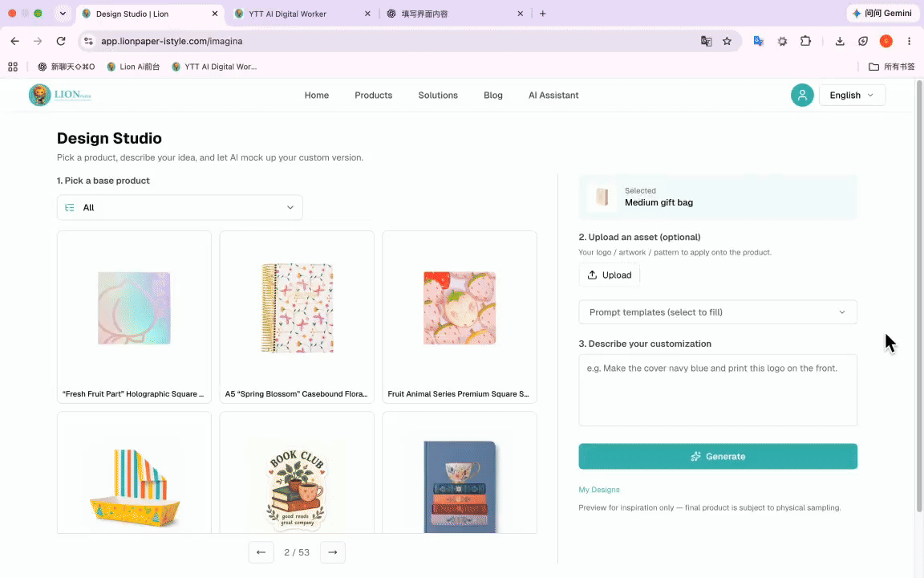Select the blue teacup notebook product
The width and height of the screenshot is (924, 578).
point(460,473)
